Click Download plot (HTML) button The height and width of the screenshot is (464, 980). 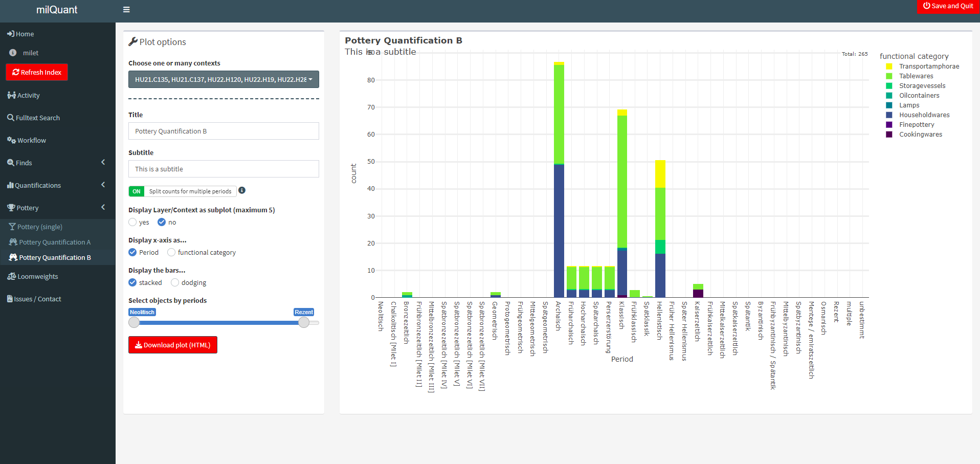point(173,345)
